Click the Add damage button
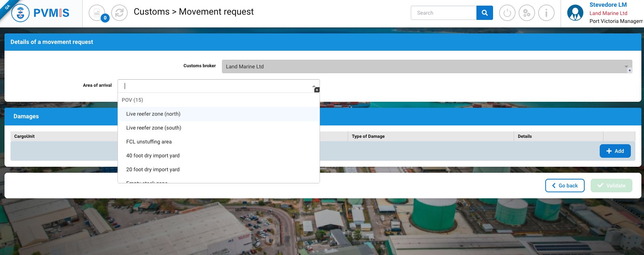Image resolution: width=644 pixels, height=255 pixels. [x=615, y=151]
